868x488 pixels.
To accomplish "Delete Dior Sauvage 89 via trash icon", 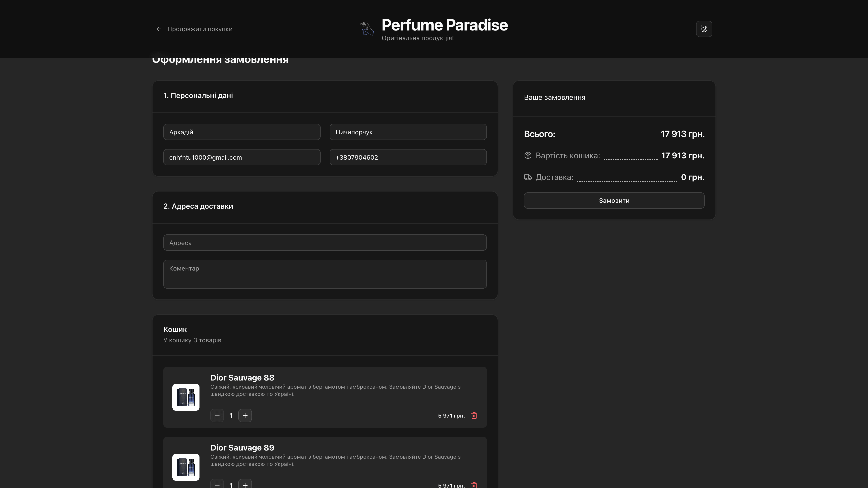I will point(474,485).
